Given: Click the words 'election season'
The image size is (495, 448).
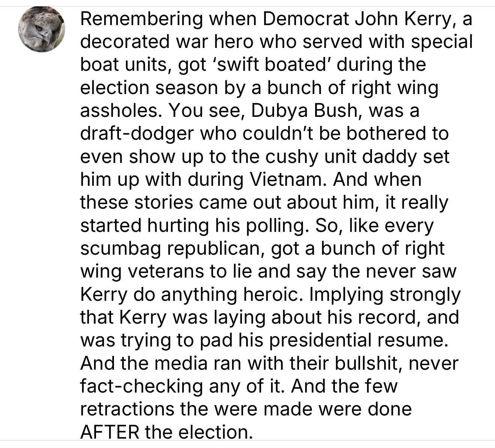Looking at the screenshot, I should (x=149, y=88).
